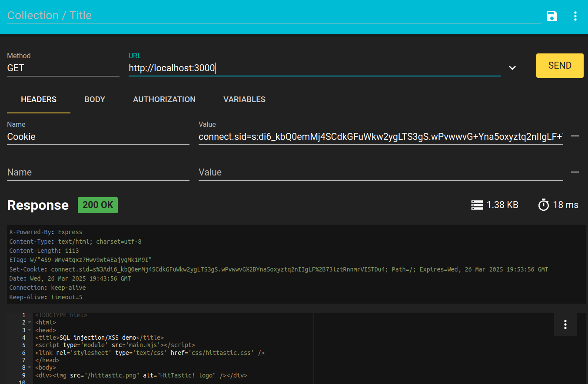Switch to the HEADERS tab
588x384 pixels.
39,99
